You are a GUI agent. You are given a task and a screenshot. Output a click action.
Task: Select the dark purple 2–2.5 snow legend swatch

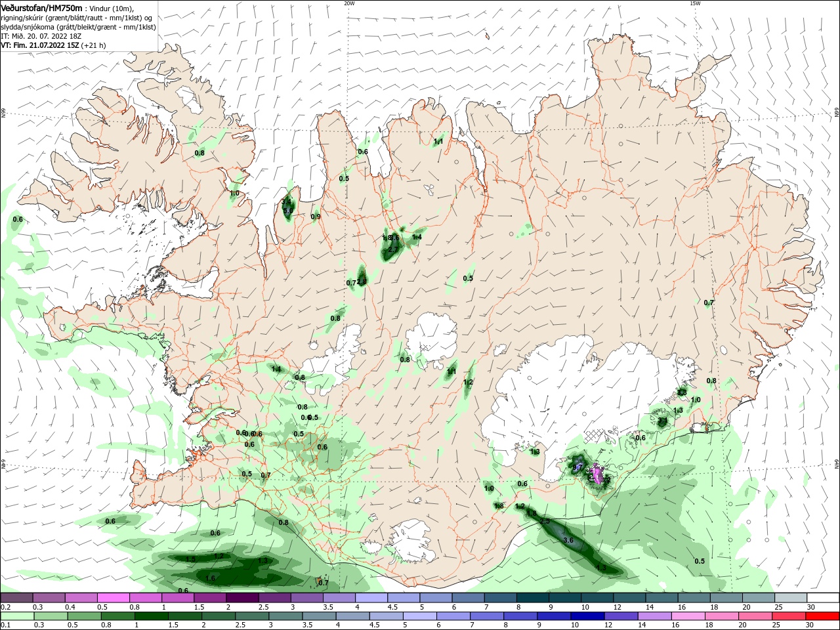pos(242,597)
